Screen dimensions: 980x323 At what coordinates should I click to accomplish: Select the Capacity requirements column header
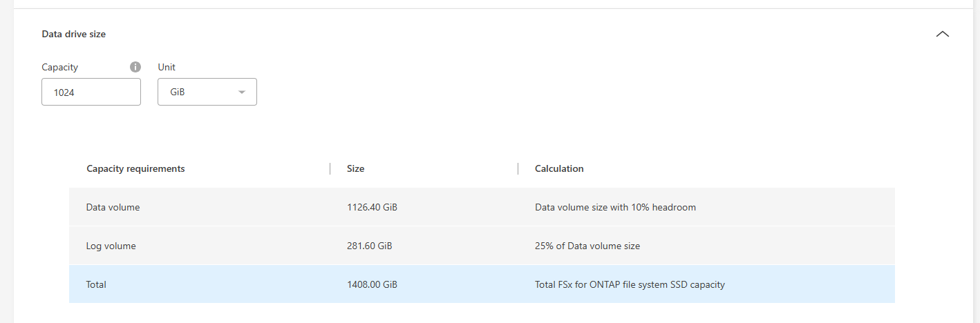click(135, 168)
